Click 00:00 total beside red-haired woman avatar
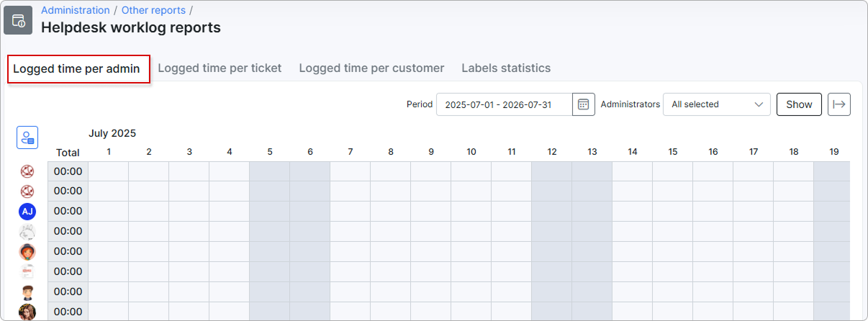Screen dimensions: 868x321 68,252
